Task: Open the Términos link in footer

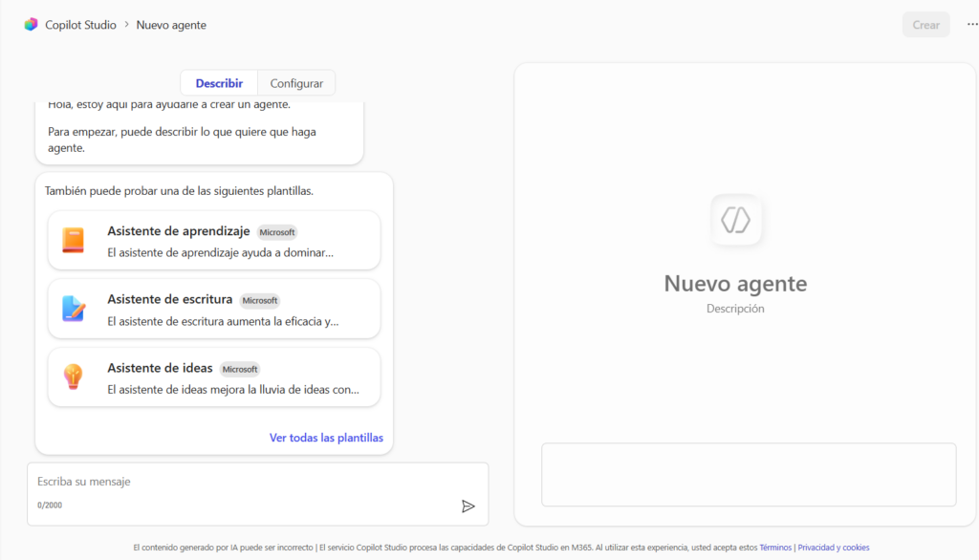Action: [x=775, y=548]
